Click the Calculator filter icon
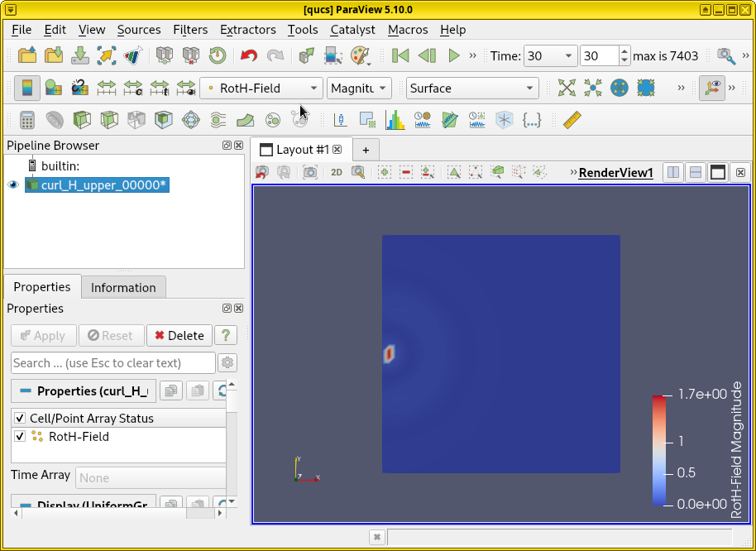Viewport: 756px width, 551px height. 27,120
